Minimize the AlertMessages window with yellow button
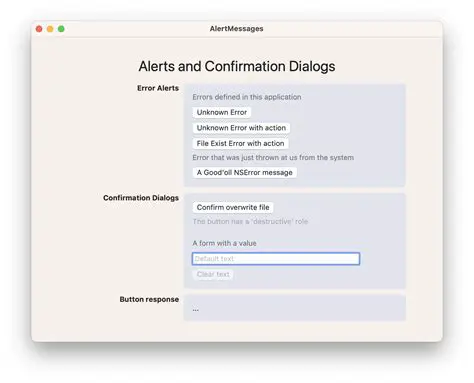 click(x=50, y=29)
